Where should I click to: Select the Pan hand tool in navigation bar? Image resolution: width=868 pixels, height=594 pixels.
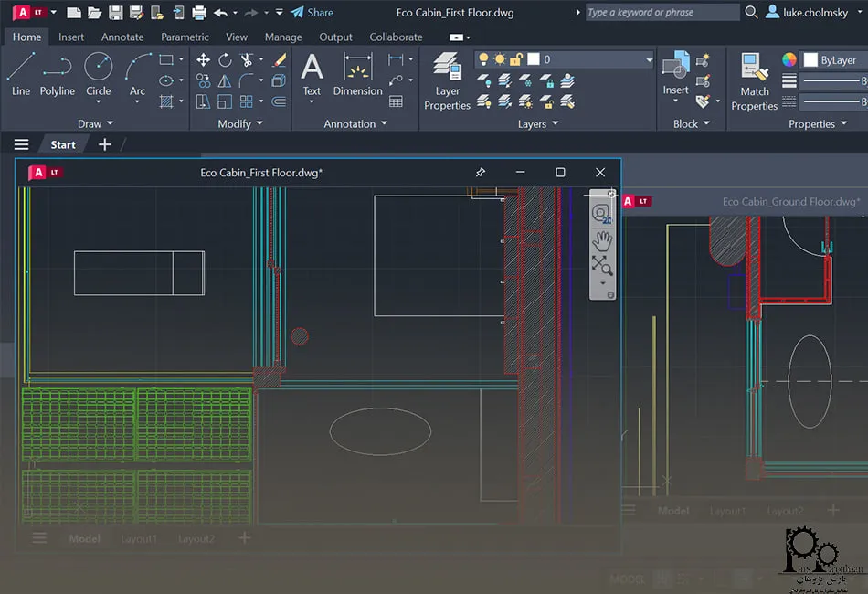click(x=601, y=240)
